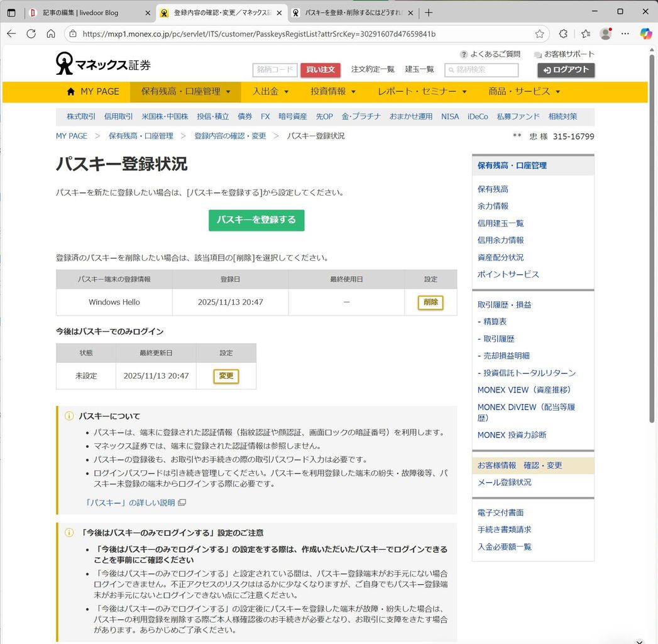Close the パスキーを登録・削除するには tab
The height and width of the screenshot is (644, 658).
(x=410, y=13)
